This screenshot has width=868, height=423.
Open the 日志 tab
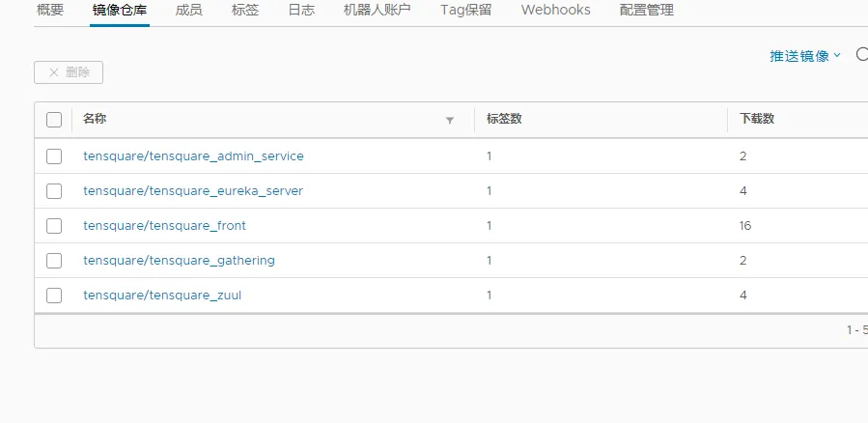(x=301, y=11)
